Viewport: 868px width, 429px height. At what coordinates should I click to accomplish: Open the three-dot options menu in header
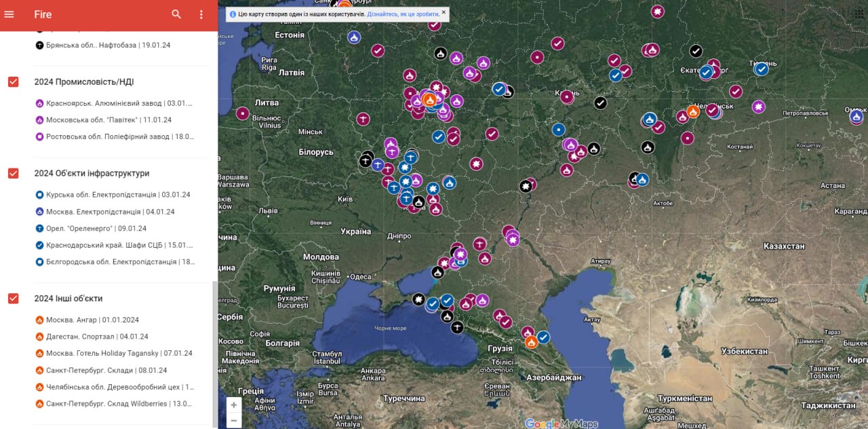201,14
